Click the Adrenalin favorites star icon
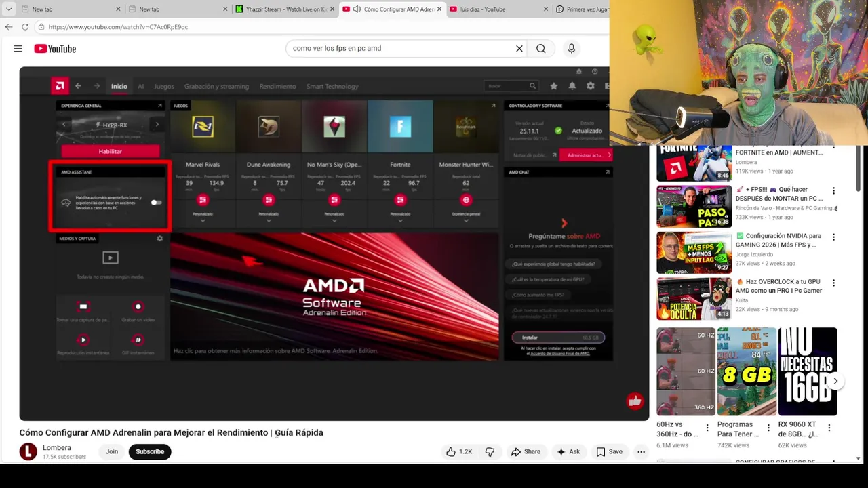This screenshot has width=868, height=488. click(x=554, y=86)
